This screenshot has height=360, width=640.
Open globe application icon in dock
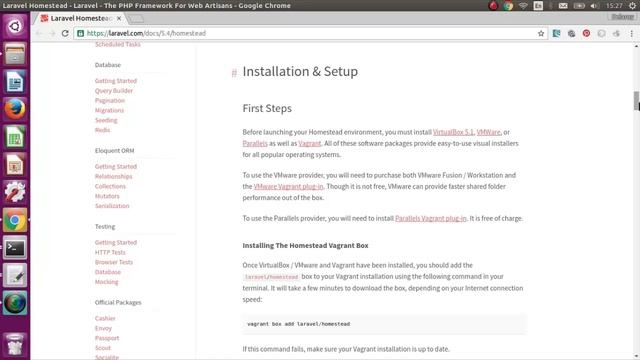point(15,303)
